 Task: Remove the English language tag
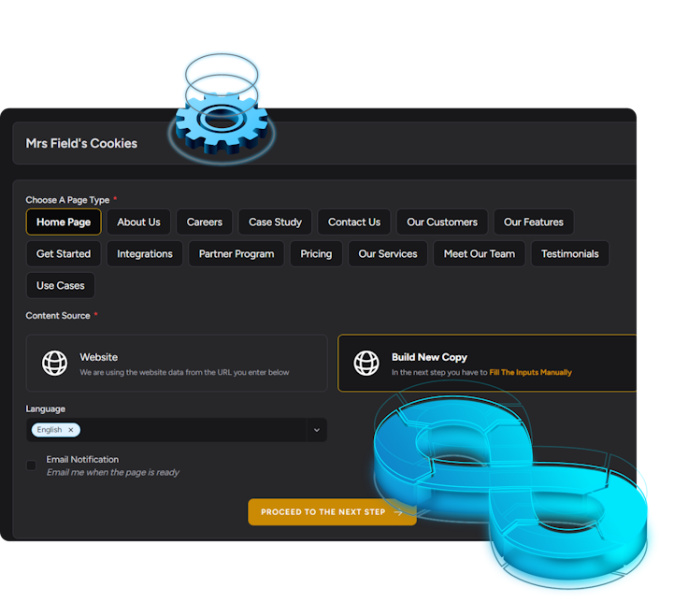click(x=70, y=430)
